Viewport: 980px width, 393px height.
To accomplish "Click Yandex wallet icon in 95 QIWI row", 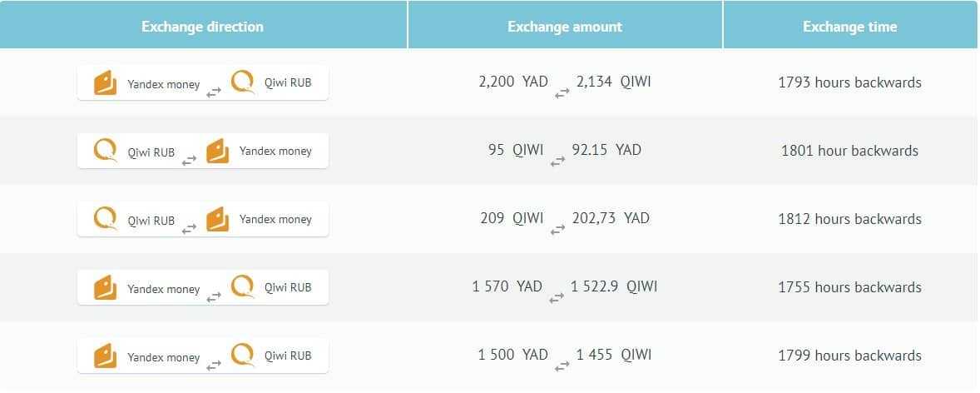I will (217, 151).
